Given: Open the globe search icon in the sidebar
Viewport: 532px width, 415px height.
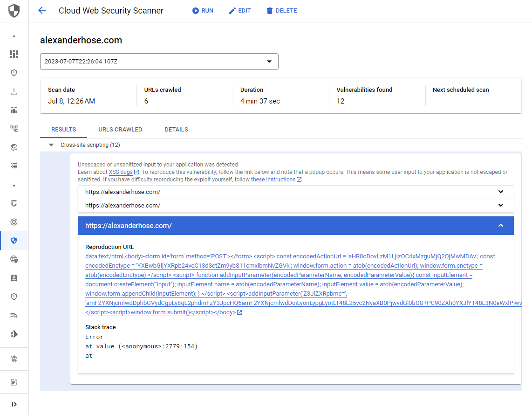Looking at the screenshot, I should pos(14,147).
